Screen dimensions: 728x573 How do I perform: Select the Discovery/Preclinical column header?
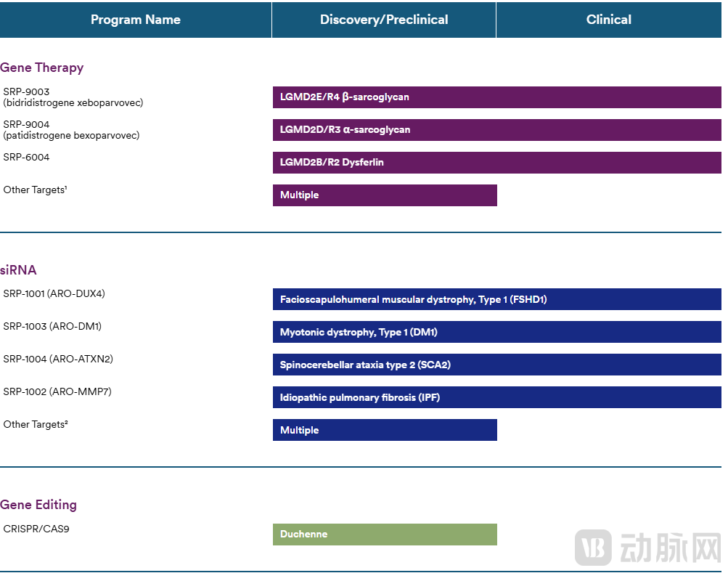tap(384, 20)
